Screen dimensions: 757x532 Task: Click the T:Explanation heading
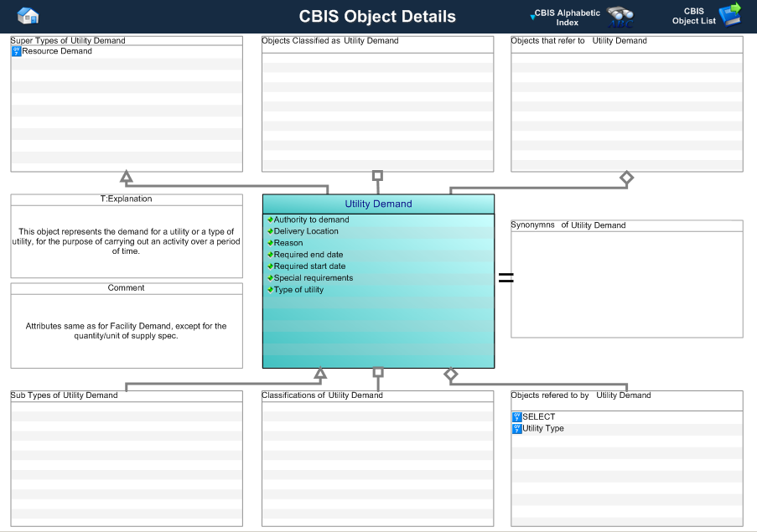click(126, 199)
